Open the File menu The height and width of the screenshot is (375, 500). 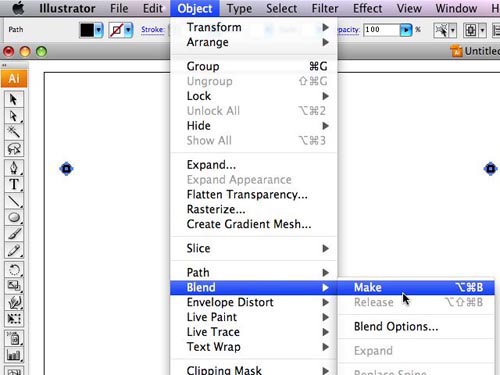click(x=119, y=8)
